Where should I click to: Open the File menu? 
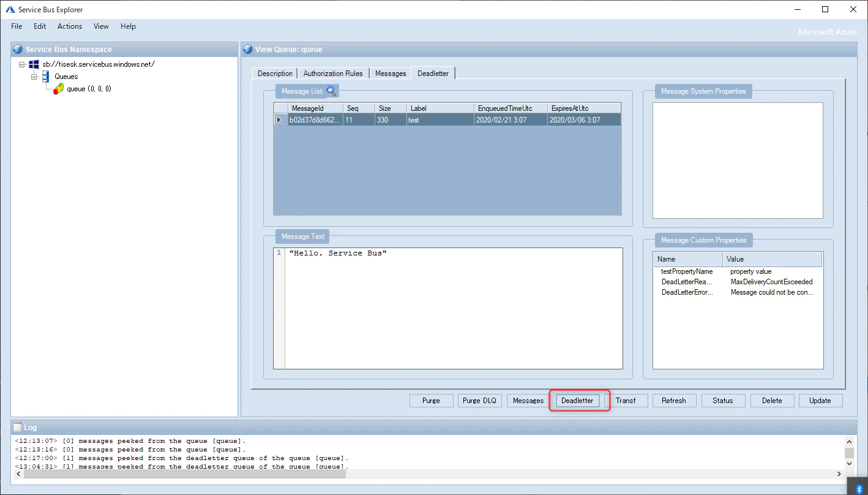17,26
